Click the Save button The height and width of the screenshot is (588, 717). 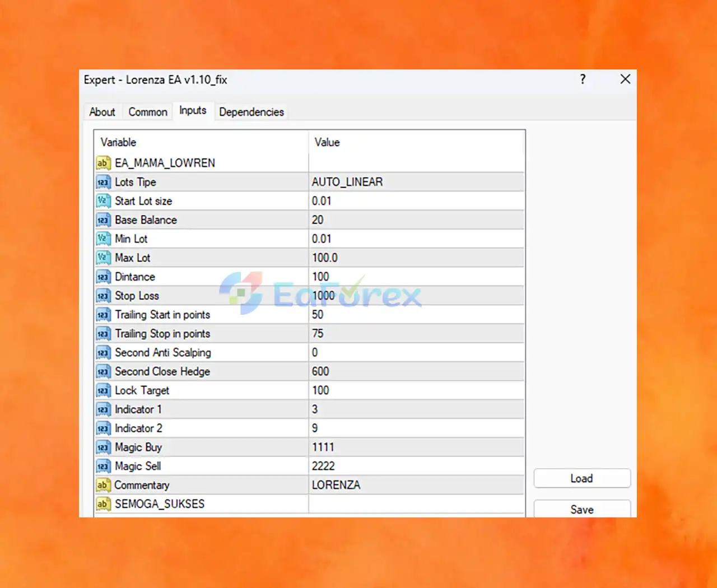[x=582, y=508]
